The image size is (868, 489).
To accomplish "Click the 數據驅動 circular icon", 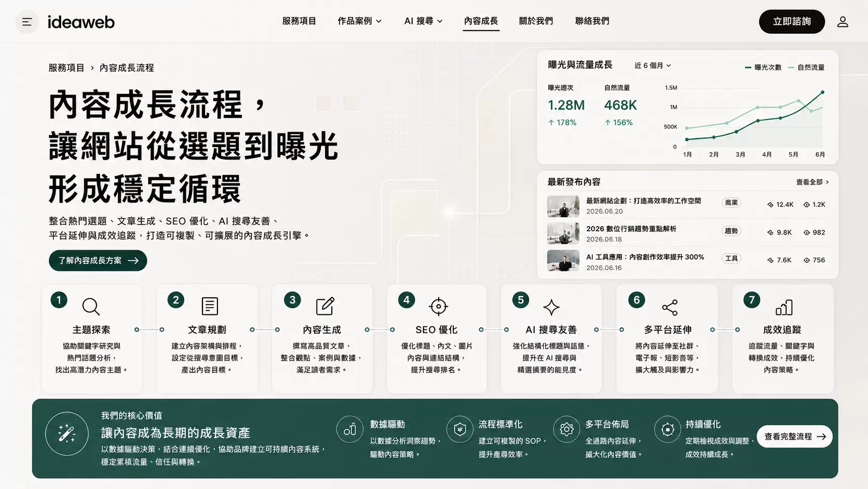I will tap(350, 429).
